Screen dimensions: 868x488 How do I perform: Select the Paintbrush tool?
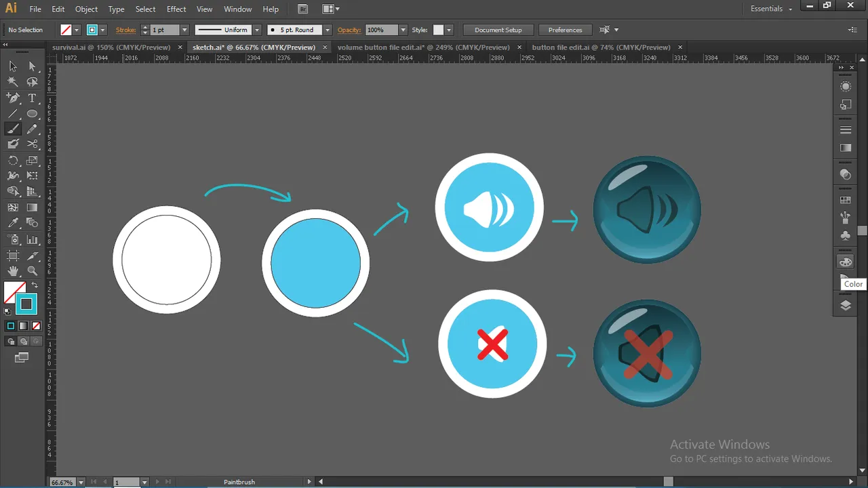pos(13,129)
